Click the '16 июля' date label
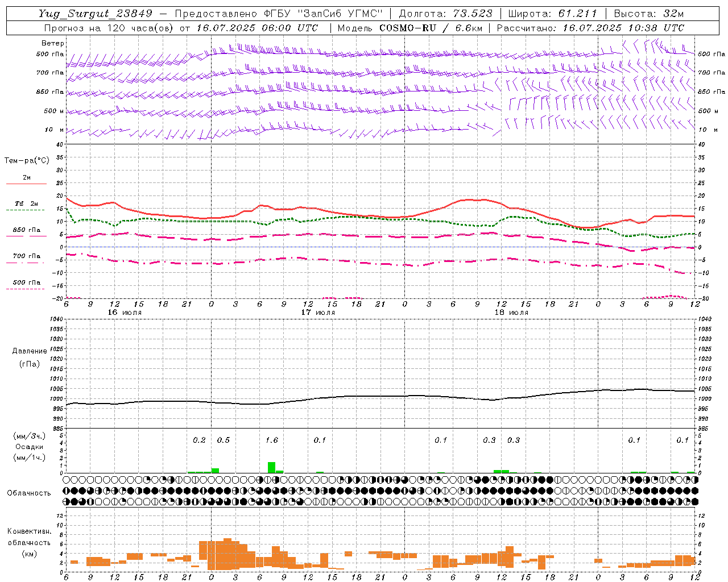Screen dimensions: 728x582 pos(125,313)
